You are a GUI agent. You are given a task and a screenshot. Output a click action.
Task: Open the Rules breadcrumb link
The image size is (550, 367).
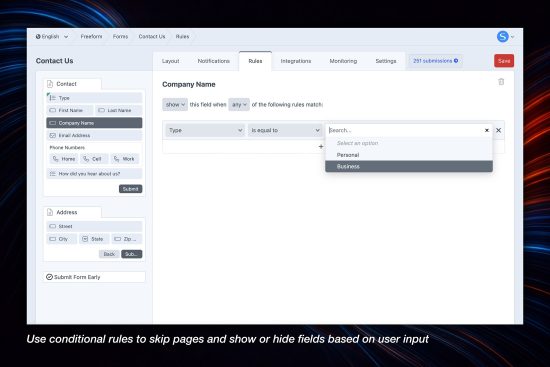[182, 36]
